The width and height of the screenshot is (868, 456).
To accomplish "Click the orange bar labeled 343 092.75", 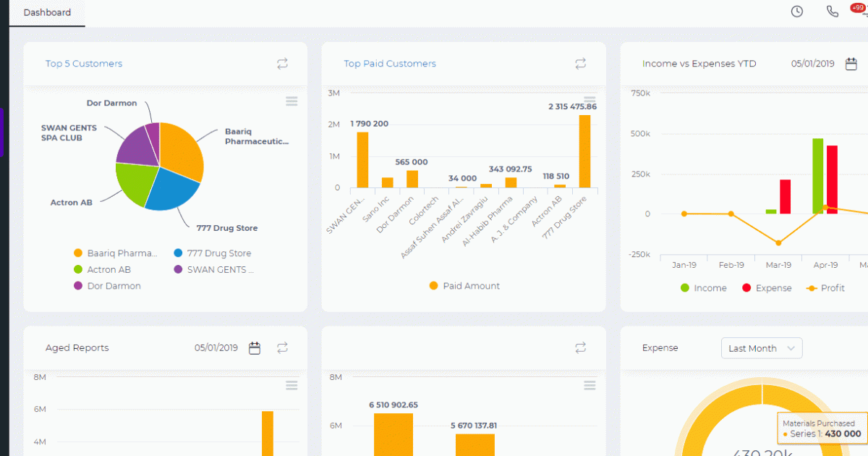I will (x=511, y=182).
